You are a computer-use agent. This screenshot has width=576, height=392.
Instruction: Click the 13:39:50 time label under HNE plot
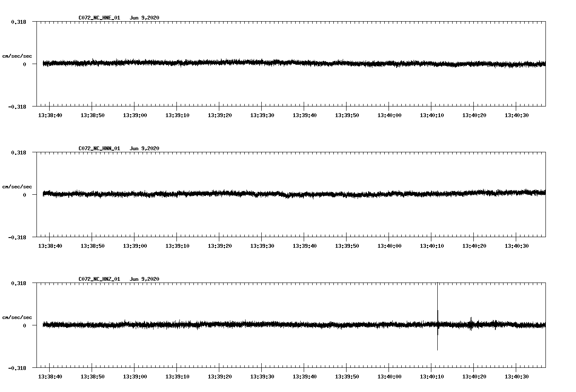coord(347,115)
